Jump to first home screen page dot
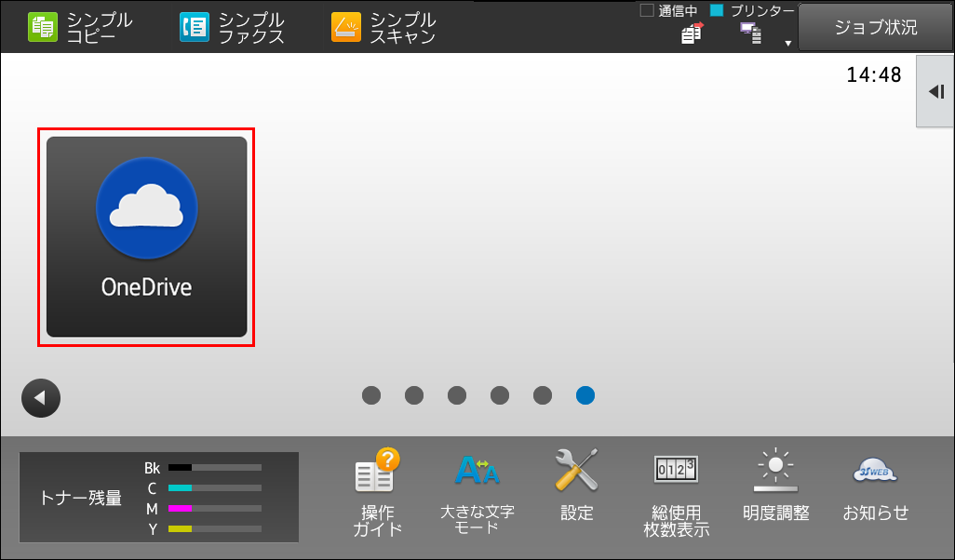 pyautogui.click(x=371, y=395)
